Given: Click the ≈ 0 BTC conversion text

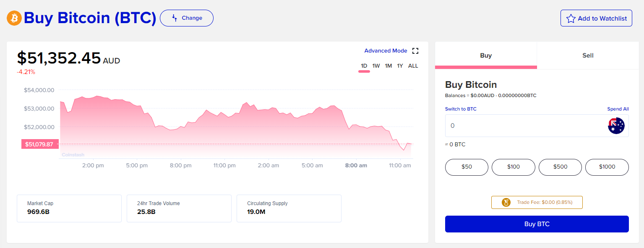Looking at the screenshot, I should coord(455,145).
